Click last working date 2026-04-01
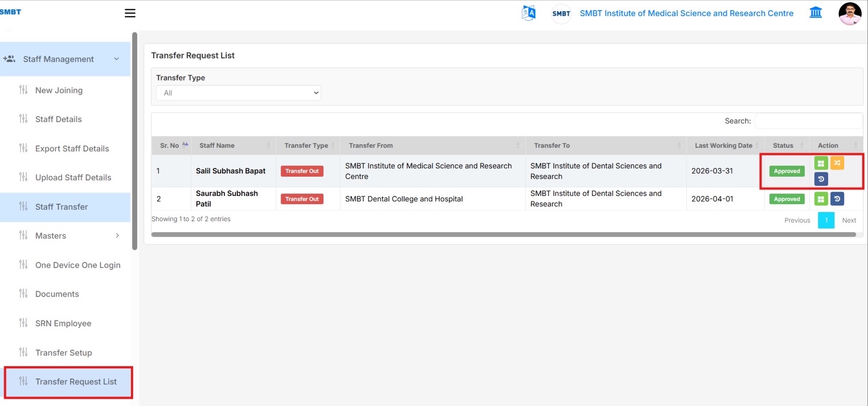The height and width of the screenshot is (406, 868). coord(712,199)
